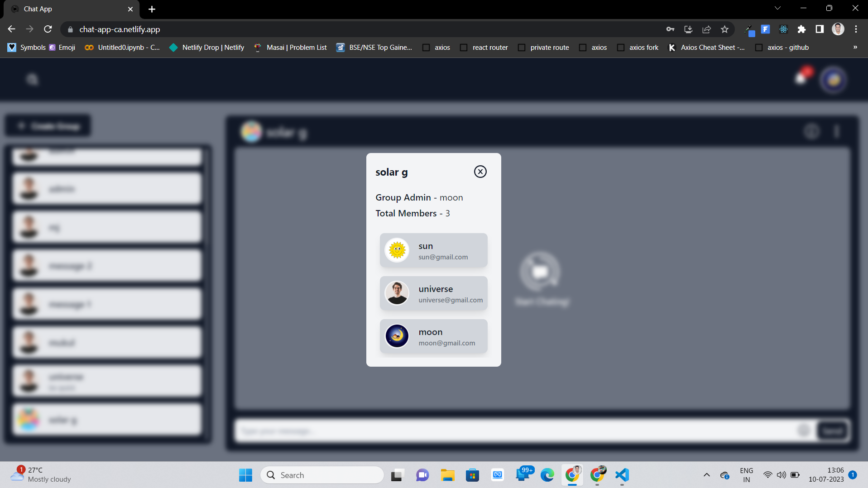Open the date and time panel
868x488 pixels.
click(x=826, y=475)
